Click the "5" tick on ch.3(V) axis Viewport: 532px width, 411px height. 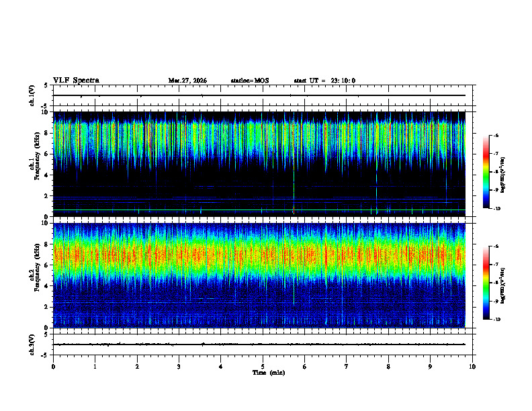coord(46,334)
